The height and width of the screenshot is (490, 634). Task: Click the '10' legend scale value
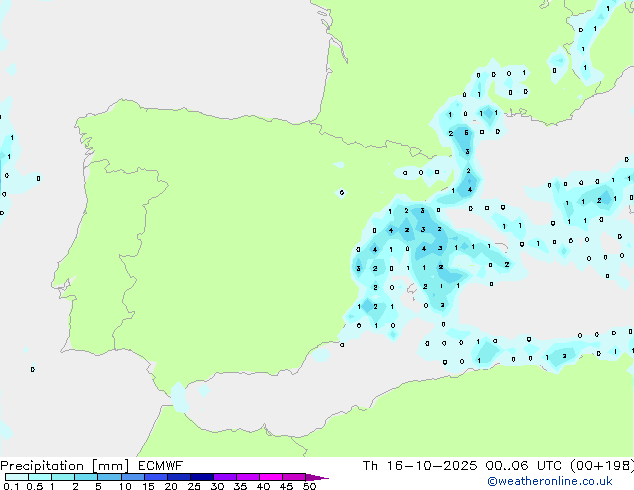[125, 486]
